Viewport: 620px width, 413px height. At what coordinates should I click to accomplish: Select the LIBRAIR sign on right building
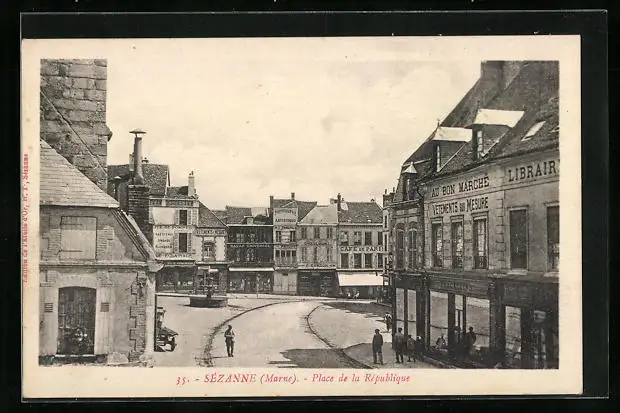point(531,171)
